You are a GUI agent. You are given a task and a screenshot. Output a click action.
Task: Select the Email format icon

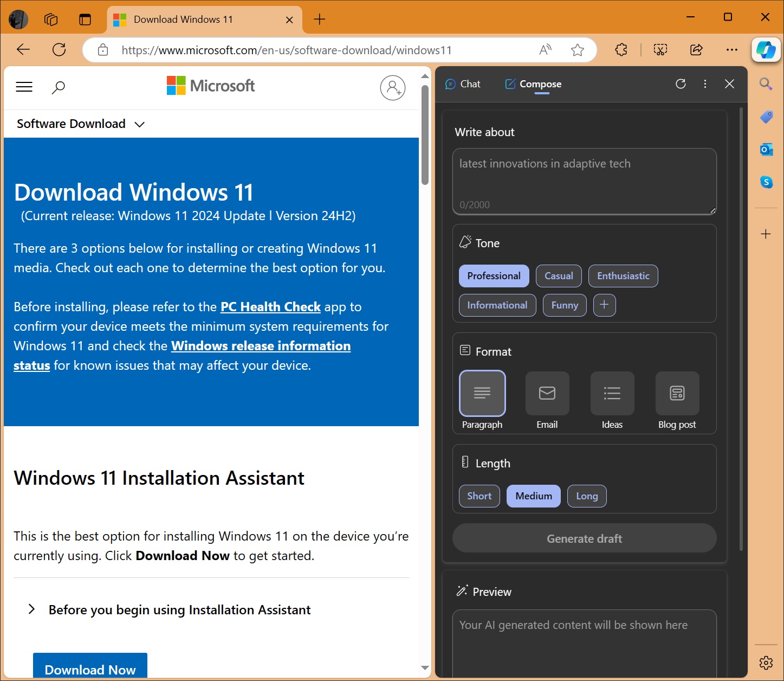pyautogui.click(x=547, y=393)
